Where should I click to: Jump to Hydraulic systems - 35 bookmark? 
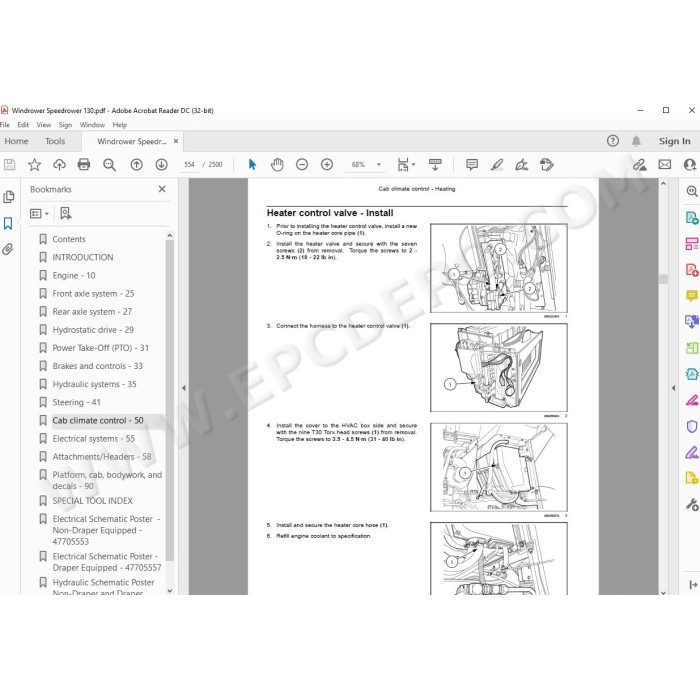(x=94, y=384)
